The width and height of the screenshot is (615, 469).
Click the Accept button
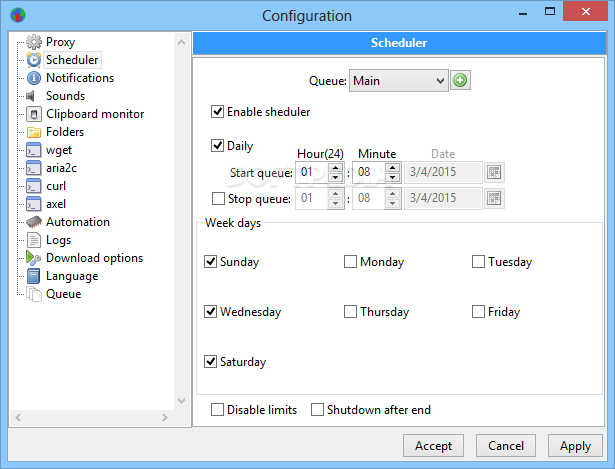(x=433, y=446)
